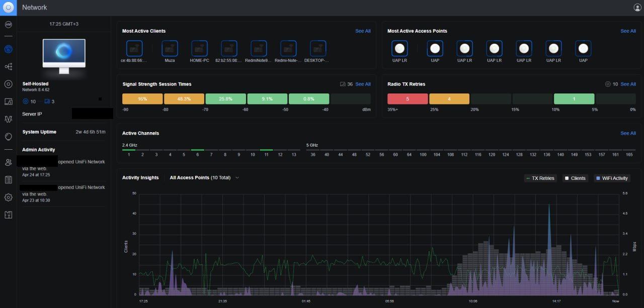Click See All in Most Active Access Points

click(x=628, y=31)
